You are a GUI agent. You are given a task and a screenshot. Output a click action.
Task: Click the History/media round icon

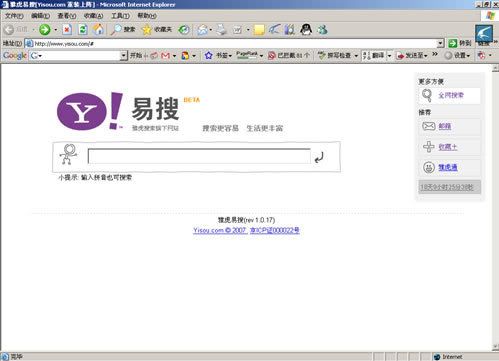(x=183, y=30)
